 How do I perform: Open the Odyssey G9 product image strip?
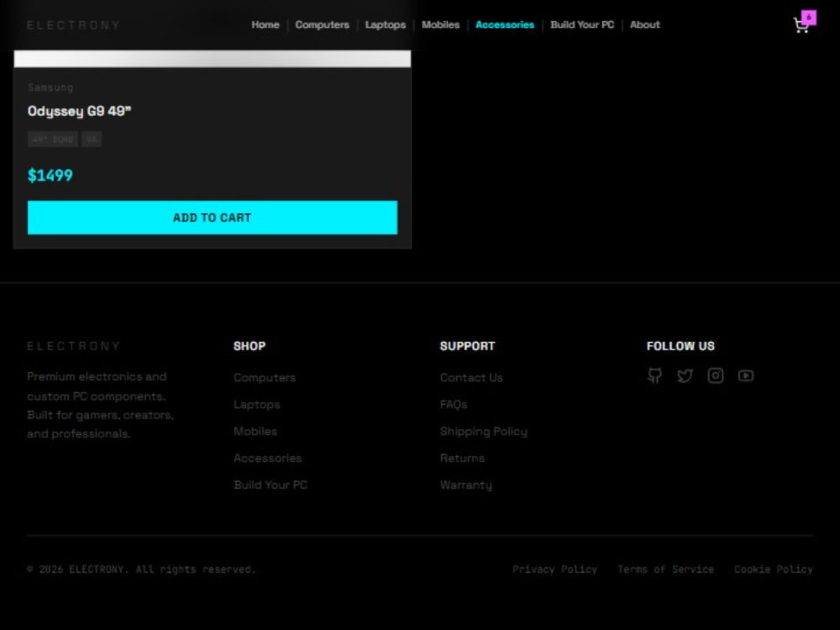point(213,59)
